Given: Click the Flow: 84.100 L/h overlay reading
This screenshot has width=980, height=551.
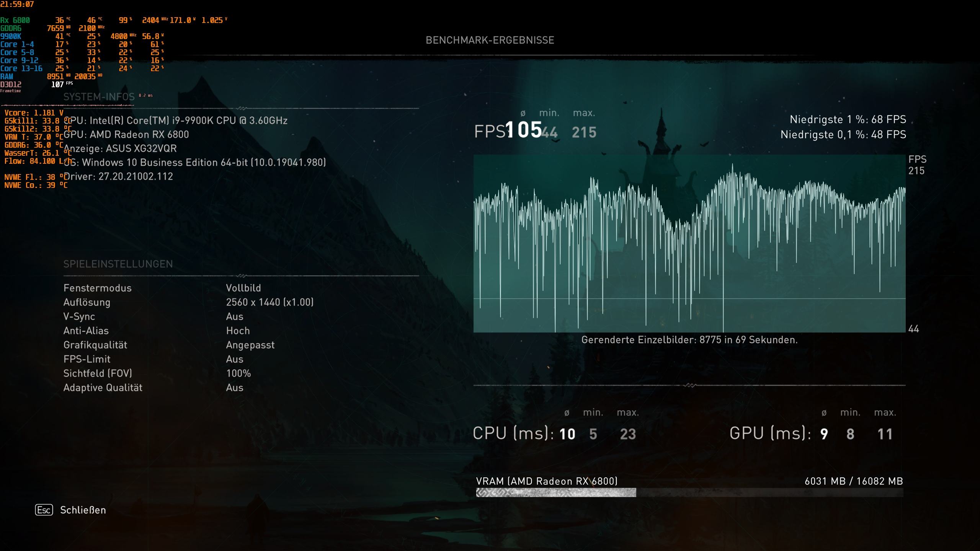Looking at the screenshot, I should (38, 161).
